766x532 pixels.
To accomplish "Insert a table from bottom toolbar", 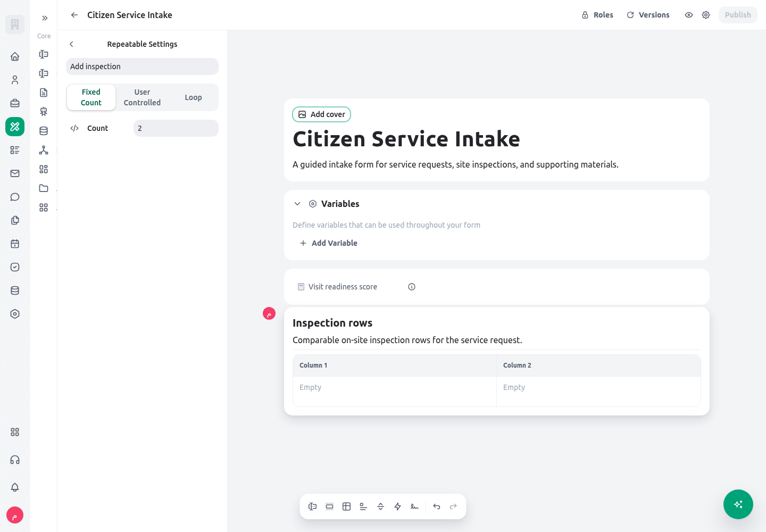I will tap(347, 506).
